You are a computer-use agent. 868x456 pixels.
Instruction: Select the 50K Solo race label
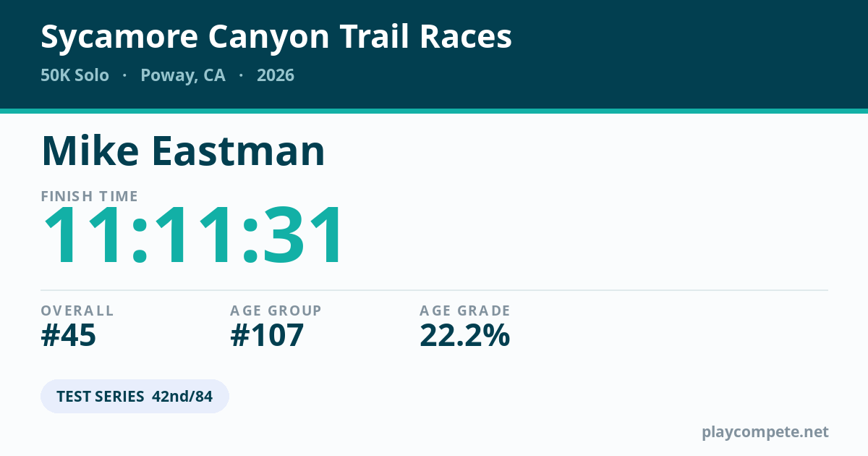(75, 75)
